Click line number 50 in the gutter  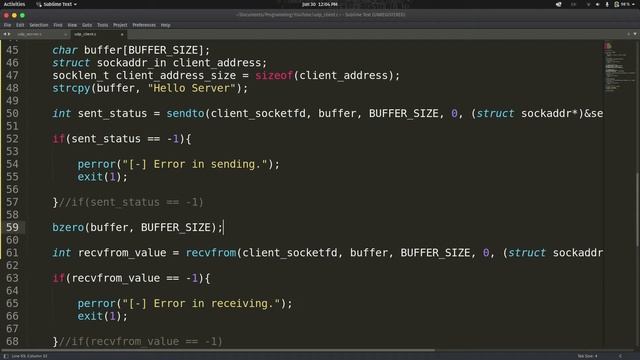[12, 113]
